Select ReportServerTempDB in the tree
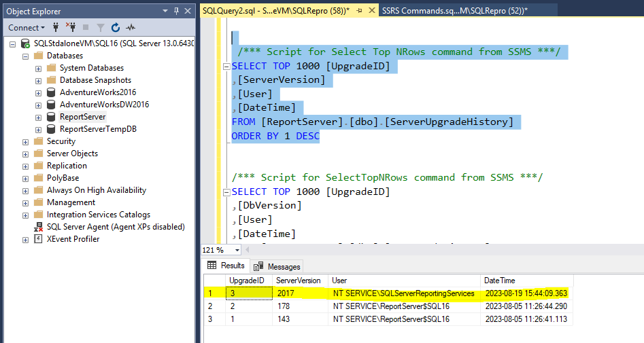This screenshot has width=644, height=343. [x=98, y=129]
